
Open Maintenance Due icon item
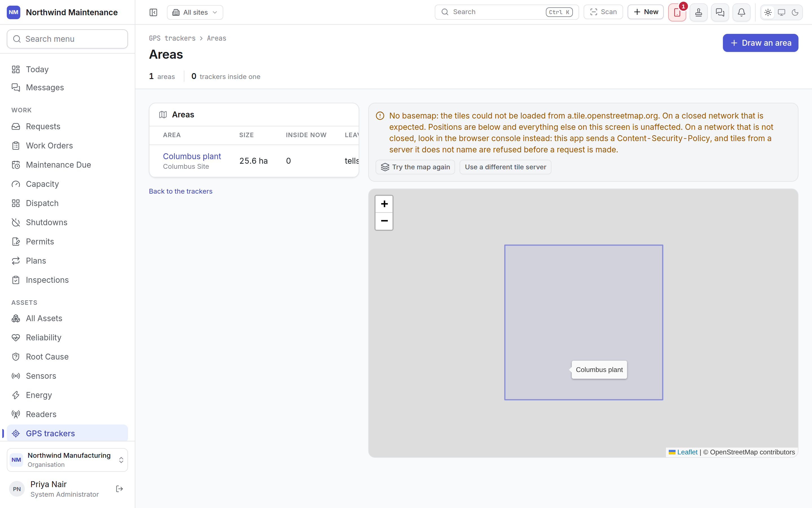(x=67, y=165)
